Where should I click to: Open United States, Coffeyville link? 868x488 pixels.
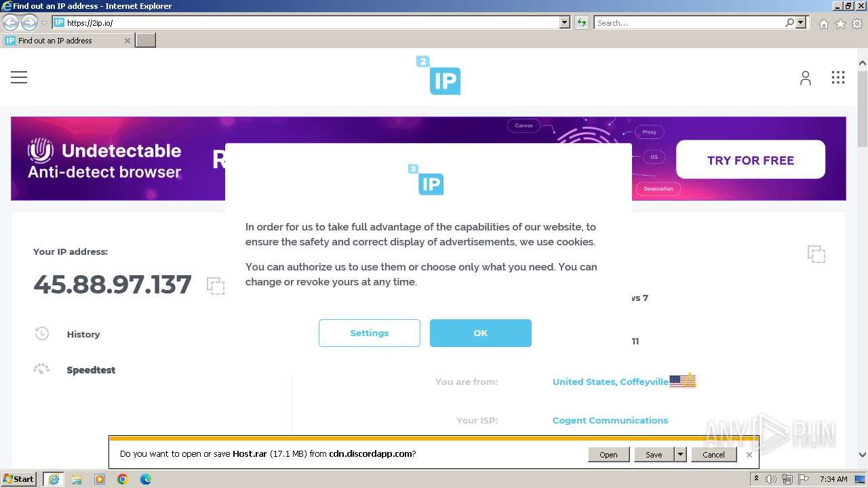click(x=610, y=382)
